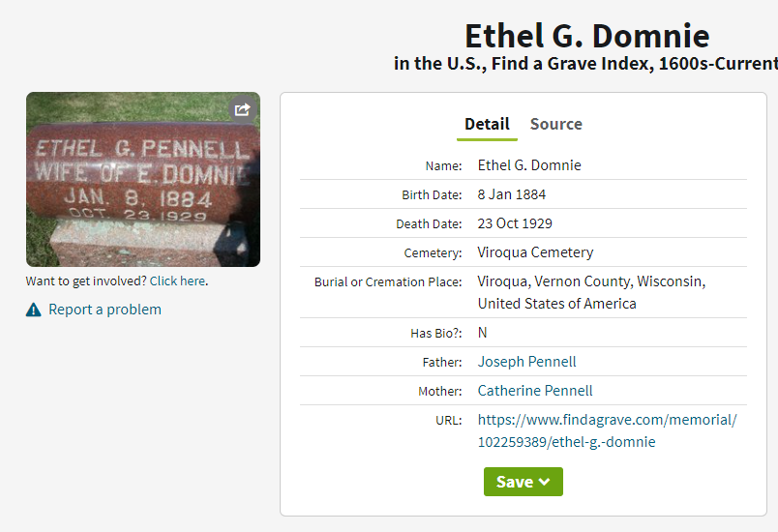Image resolution: width=778 pixels, height=532 pixels.
Task: Follow the "Click here" get involved link
Action: click(x=177, y=281)
